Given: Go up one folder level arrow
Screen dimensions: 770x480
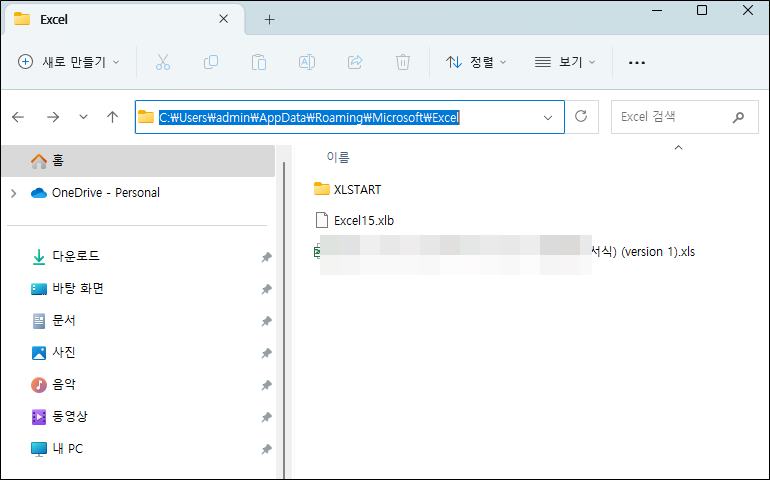Looking at the screenshot, I should click(x=112, y=117).
